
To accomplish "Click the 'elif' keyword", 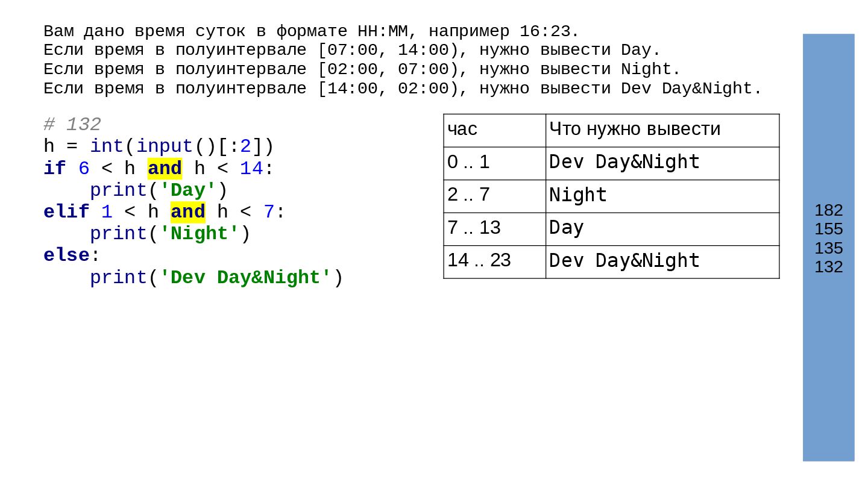I will (x=66, y=211).
